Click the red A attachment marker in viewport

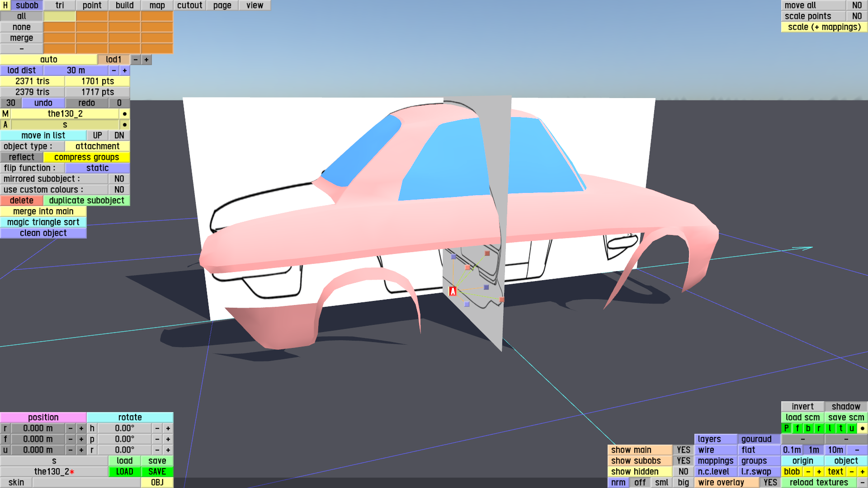tap(453, 291)
